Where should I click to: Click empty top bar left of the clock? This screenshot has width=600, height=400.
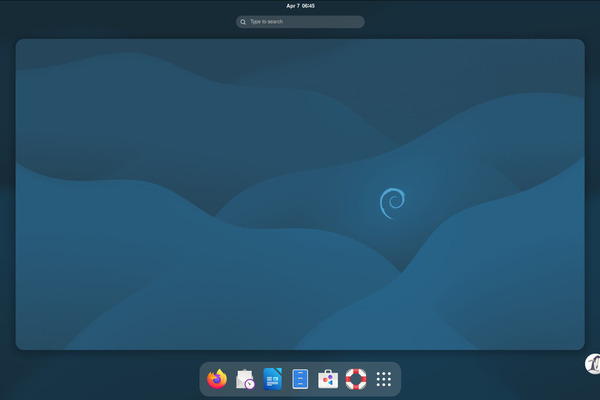(x=150, y=6)
